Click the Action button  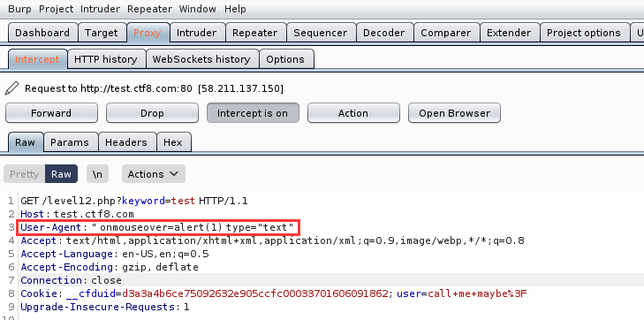coord(353,113)
